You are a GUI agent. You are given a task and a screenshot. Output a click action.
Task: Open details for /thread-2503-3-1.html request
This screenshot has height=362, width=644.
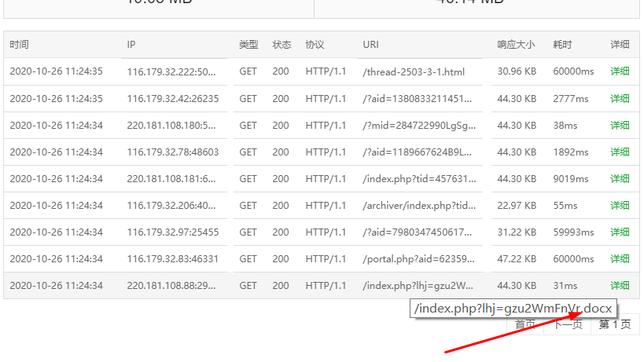620,71
